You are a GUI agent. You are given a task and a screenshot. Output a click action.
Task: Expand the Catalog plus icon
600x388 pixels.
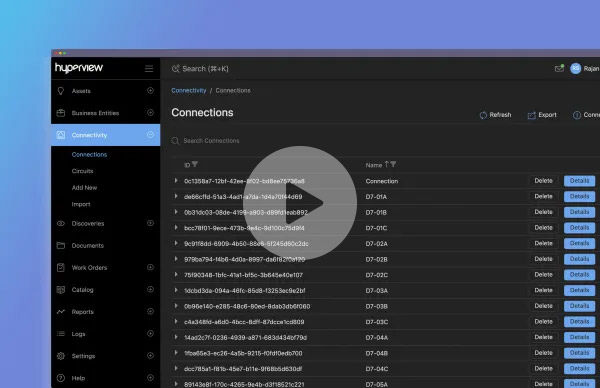coord(150,289)
